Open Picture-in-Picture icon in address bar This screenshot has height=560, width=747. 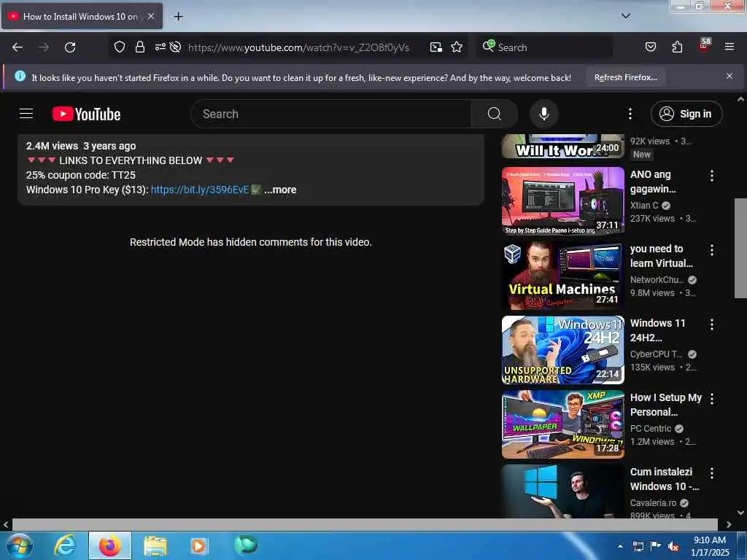point(436,47)
